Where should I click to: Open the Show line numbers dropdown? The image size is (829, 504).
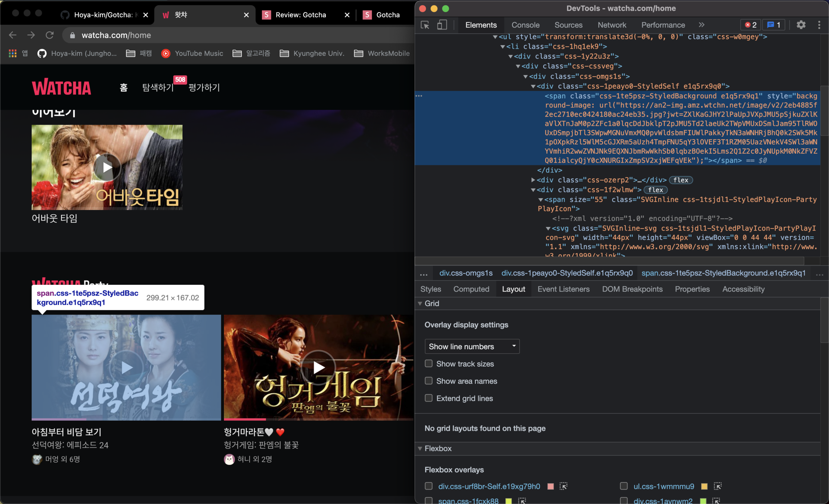(x=472, y=346)
